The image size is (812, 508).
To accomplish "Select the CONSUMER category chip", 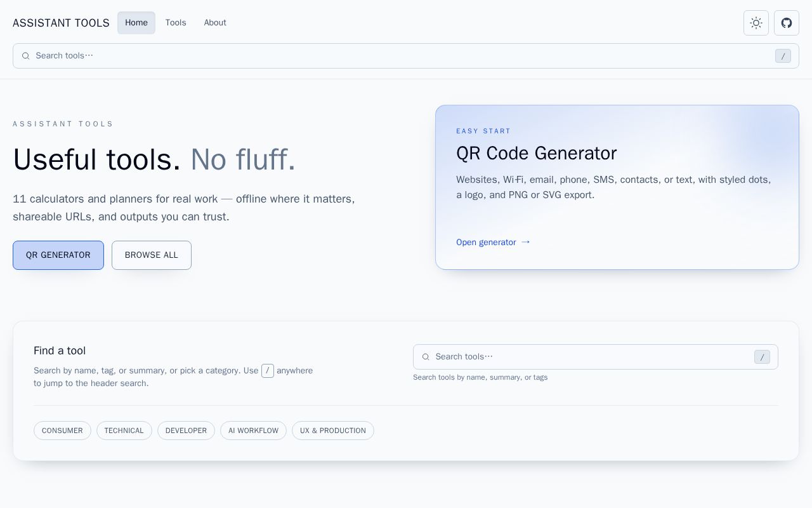I will point(62,431).
